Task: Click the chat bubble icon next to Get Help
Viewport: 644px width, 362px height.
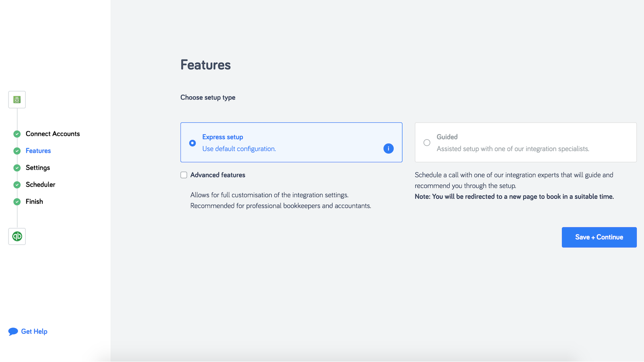Action: (13, 331)
